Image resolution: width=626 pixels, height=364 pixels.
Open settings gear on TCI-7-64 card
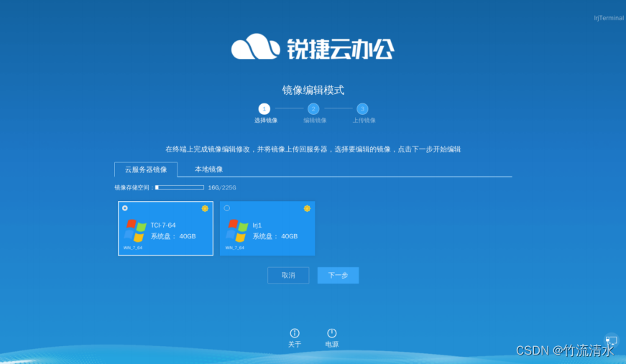click(205, 208)
